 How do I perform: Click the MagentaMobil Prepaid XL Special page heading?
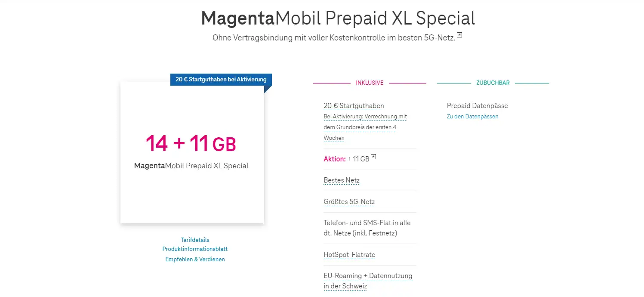click(x=338, y=19)
